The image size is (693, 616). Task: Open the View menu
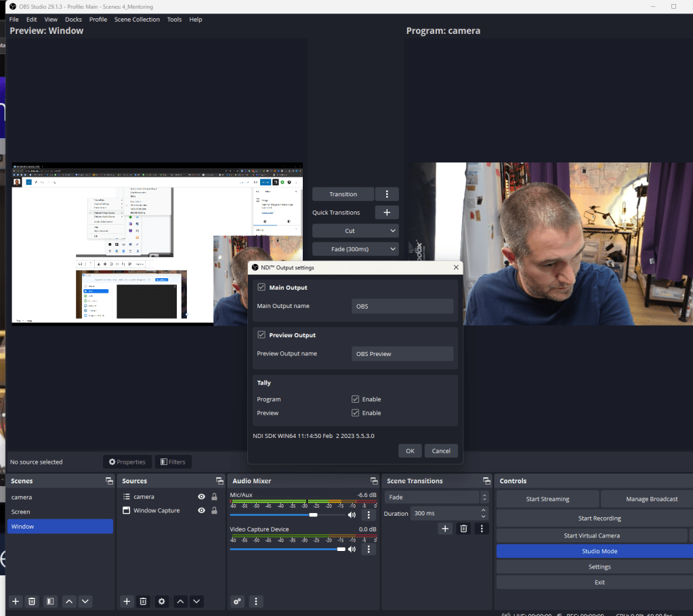click(51, 20)
